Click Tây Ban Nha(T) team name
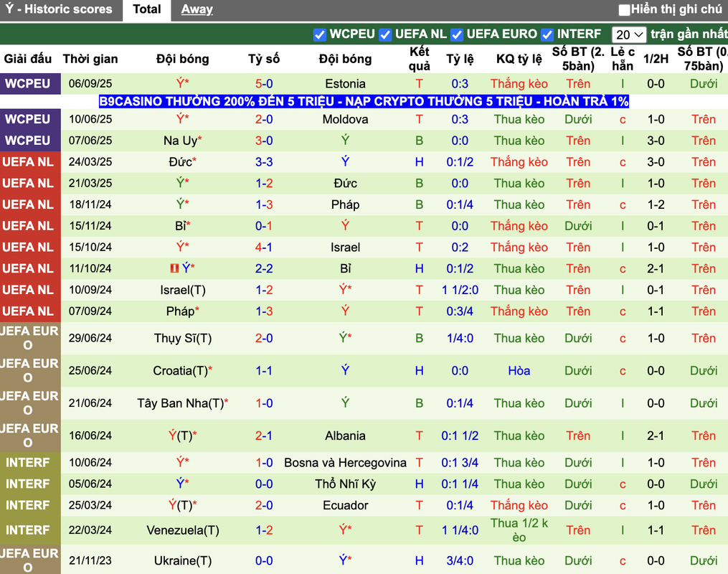Viewport: 728px width, 574px height. click(x=182, y=403)
